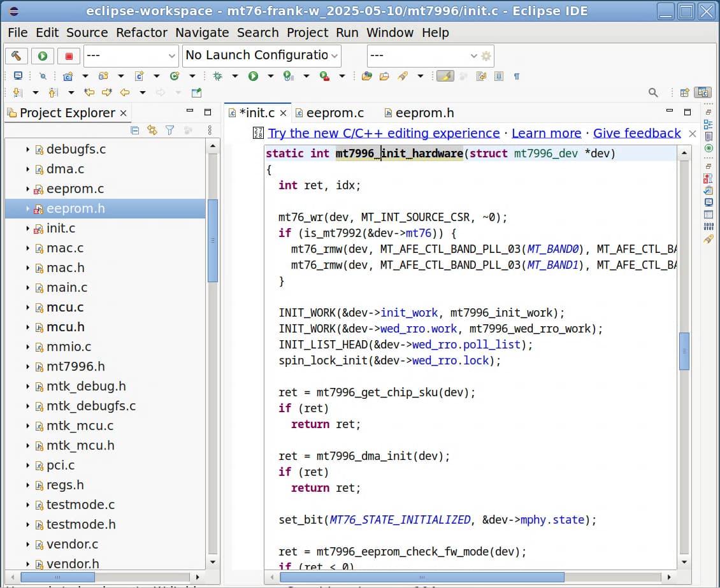Click the green Debug bug icon
The width and height of the screenshot is (720, 588).
[x=218, y=76]
